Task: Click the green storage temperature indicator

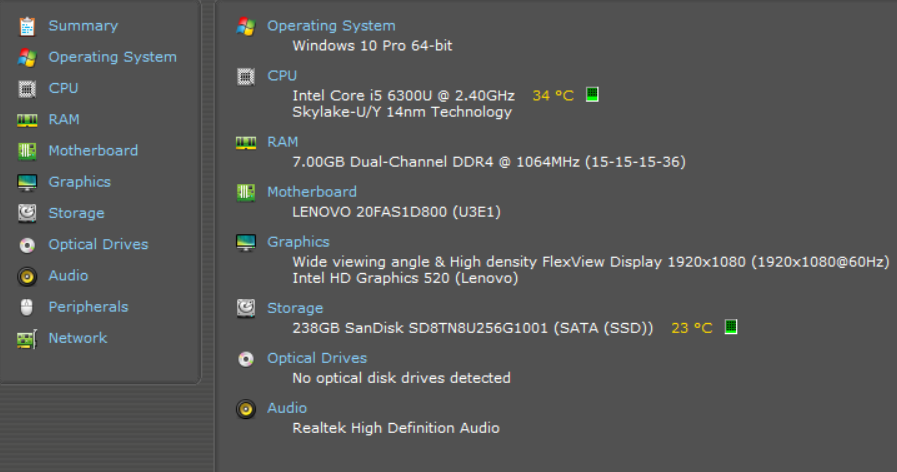Action: point(731,327)
